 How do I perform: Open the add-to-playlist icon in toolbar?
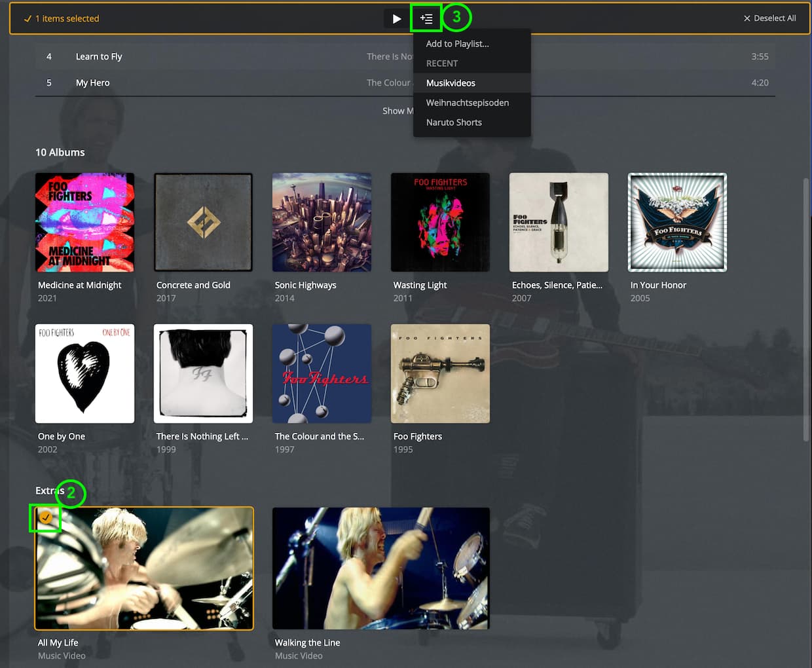coord(426,18)
